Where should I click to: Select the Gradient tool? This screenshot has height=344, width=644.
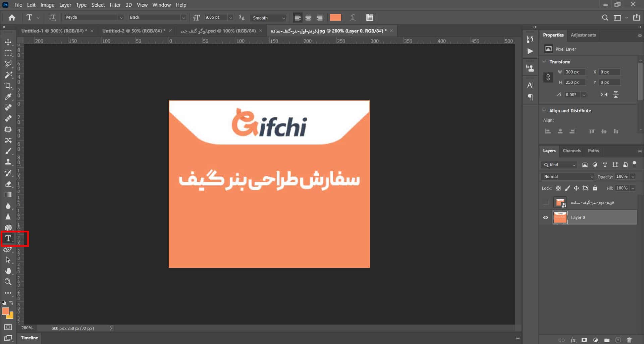[x=8, y=195]
